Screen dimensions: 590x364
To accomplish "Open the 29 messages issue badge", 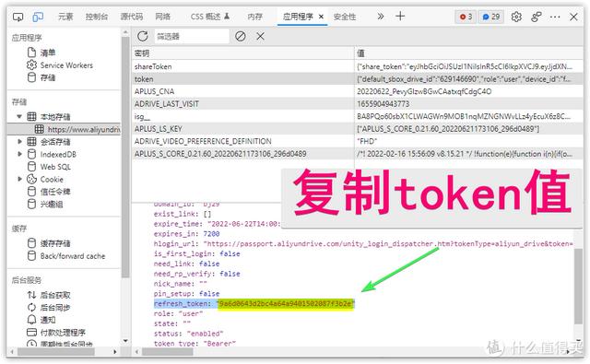I will point(491,17).
